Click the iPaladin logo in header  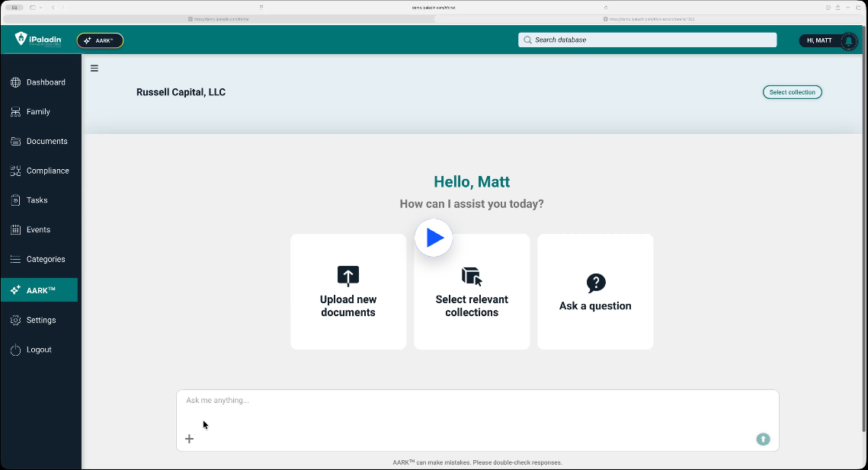coord(37,40)
